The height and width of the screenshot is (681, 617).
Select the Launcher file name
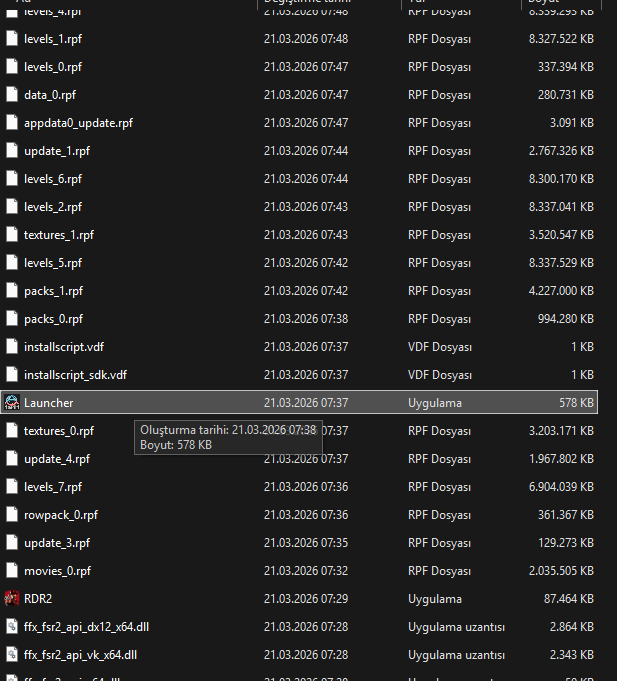tap(49, 403)
